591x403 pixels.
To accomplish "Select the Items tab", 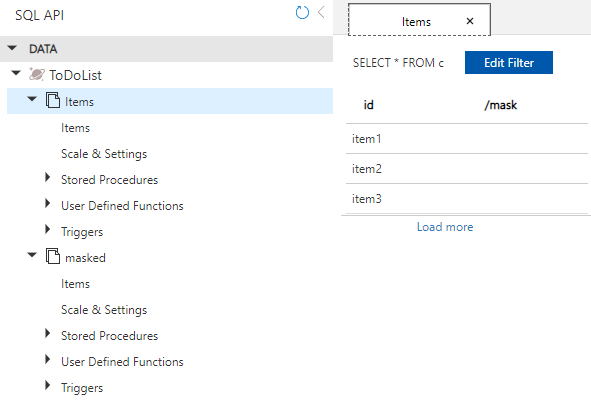I will [416, 22].
